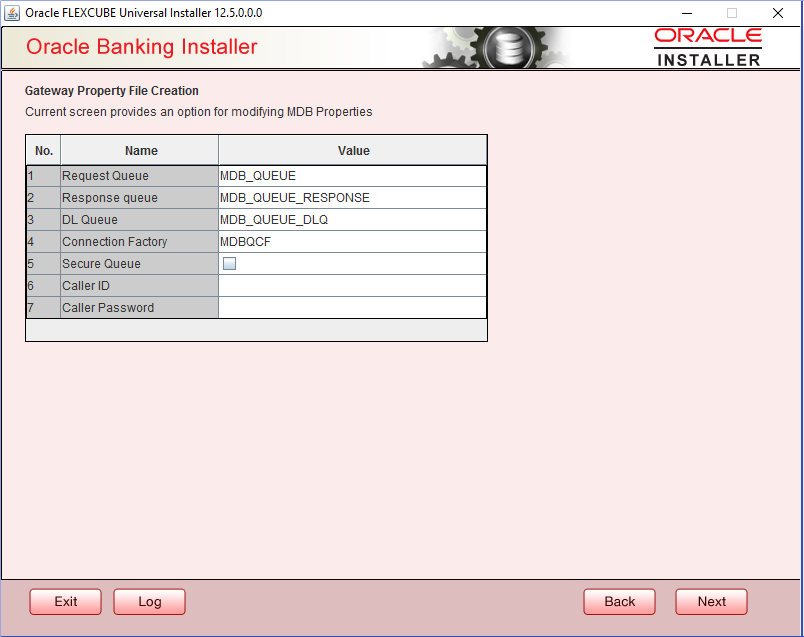Click the empty Caller ID field
This screenshot has width=804, height=637.
pyautogui.click(x=352, y=285)
